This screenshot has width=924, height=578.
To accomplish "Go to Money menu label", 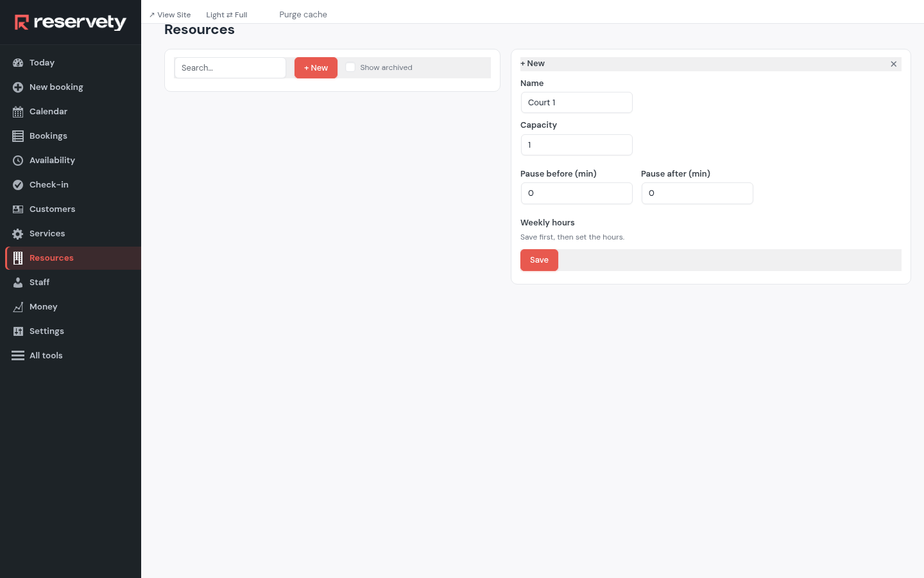I will [44, 307].
